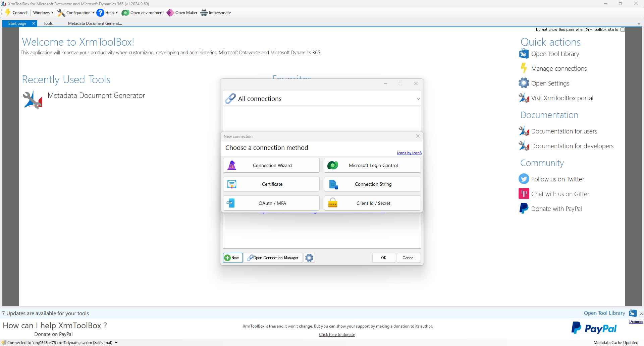Click the large PayPal logo

[x=594, y=328]
